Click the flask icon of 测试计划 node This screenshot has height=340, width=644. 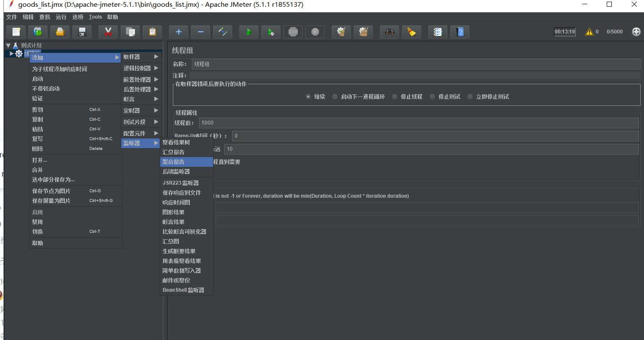16,45
